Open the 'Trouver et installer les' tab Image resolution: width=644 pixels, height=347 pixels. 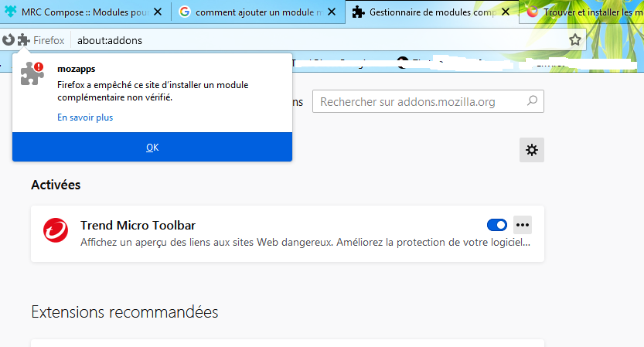coord(582,12)
